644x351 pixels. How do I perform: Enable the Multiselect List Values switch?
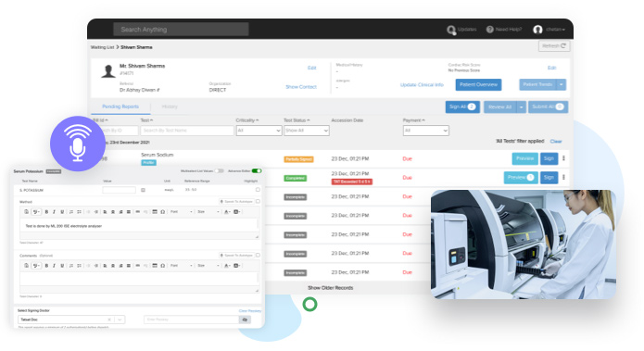tap(219, 170)
